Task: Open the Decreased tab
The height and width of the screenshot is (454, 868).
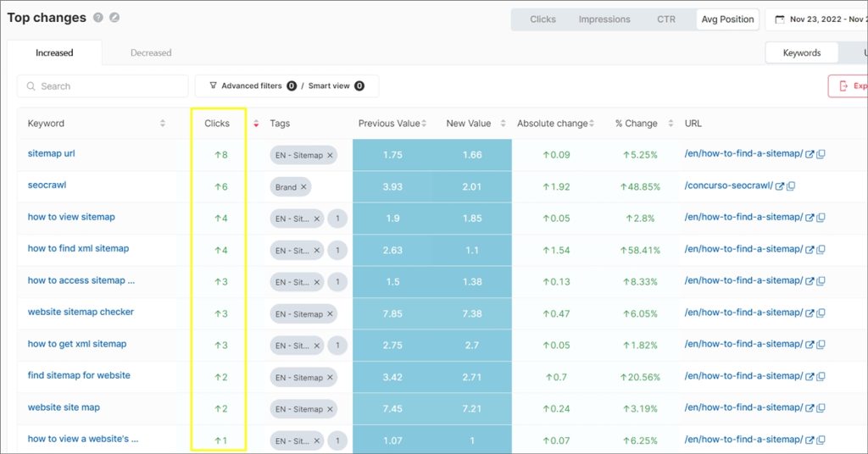Action: [x=151, y=53]
